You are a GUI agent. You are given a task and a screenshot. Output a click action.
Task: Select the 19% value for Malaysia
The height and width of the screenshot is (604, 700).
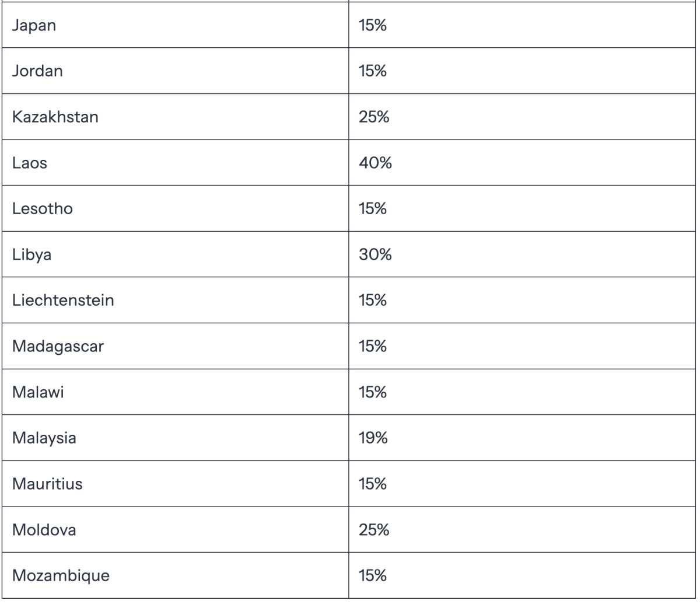point(373,438)
